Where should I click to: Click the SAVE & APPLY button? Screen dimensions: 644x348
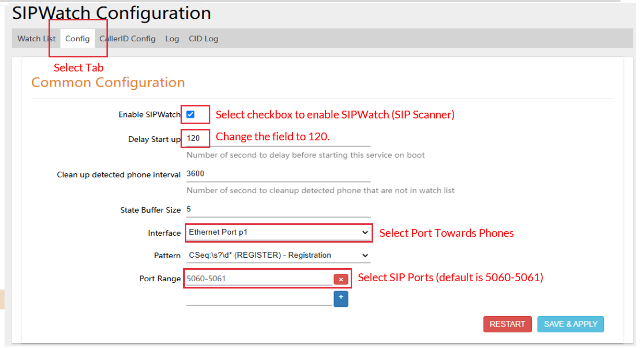pyautogui.click(x=570, y=324)
